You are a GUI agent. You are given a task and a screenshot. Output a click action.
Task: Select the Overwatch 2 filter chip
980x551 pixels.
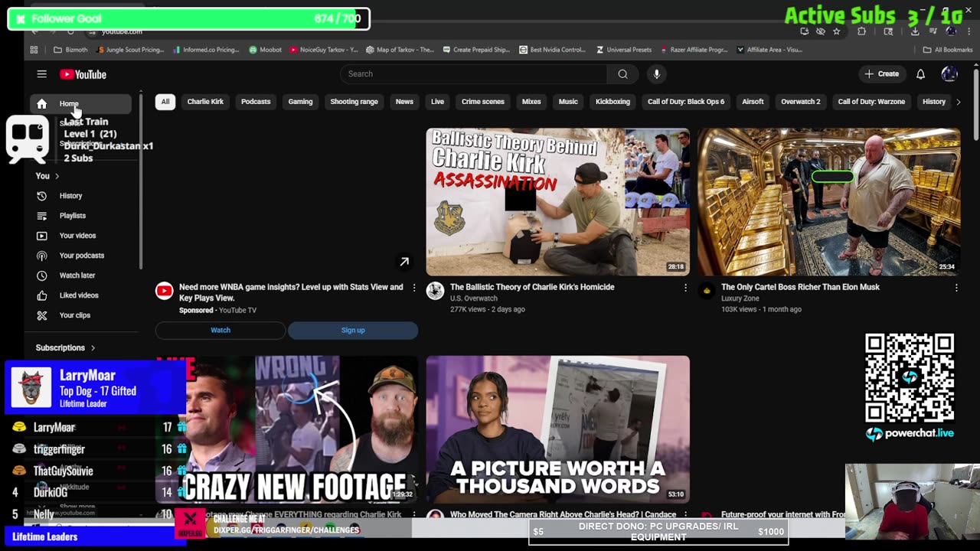[800, 102]
